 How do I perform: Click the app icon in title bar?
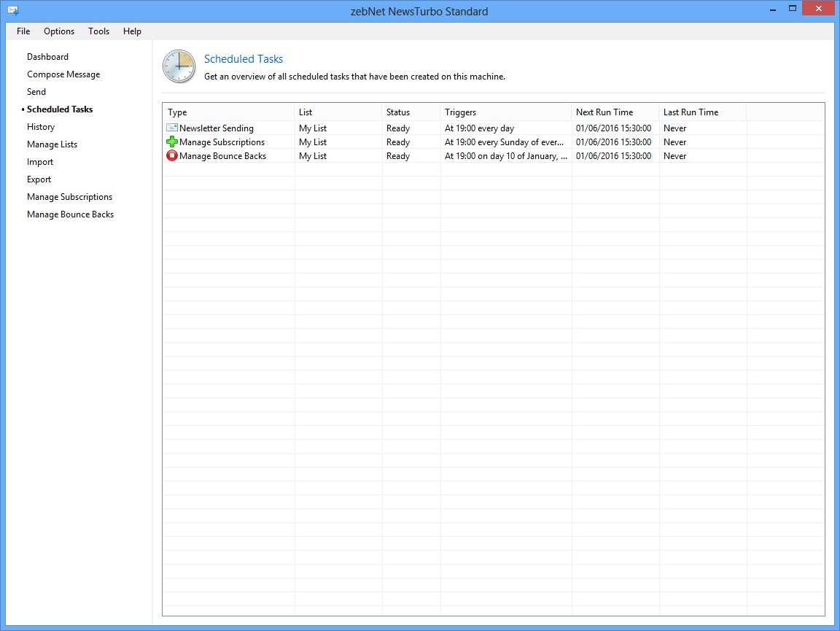click(12, 11)
